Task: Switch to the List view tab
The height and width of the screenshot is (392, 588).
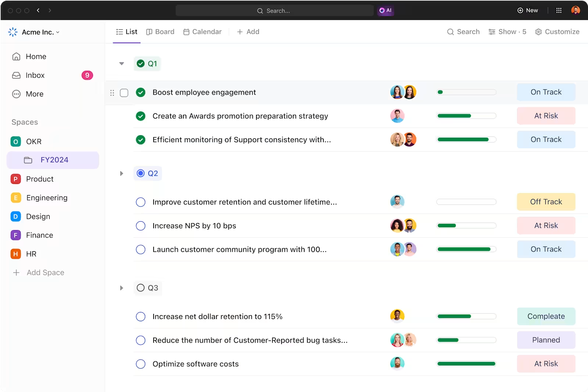Action: 127,32
